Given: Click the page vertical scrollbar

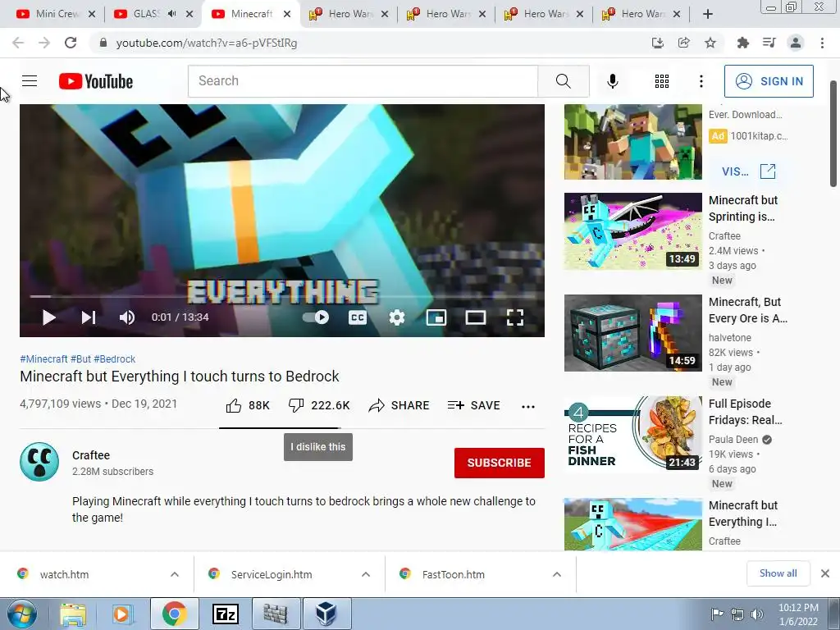Looking at the screenshot, I should click(x=833, y=134).
